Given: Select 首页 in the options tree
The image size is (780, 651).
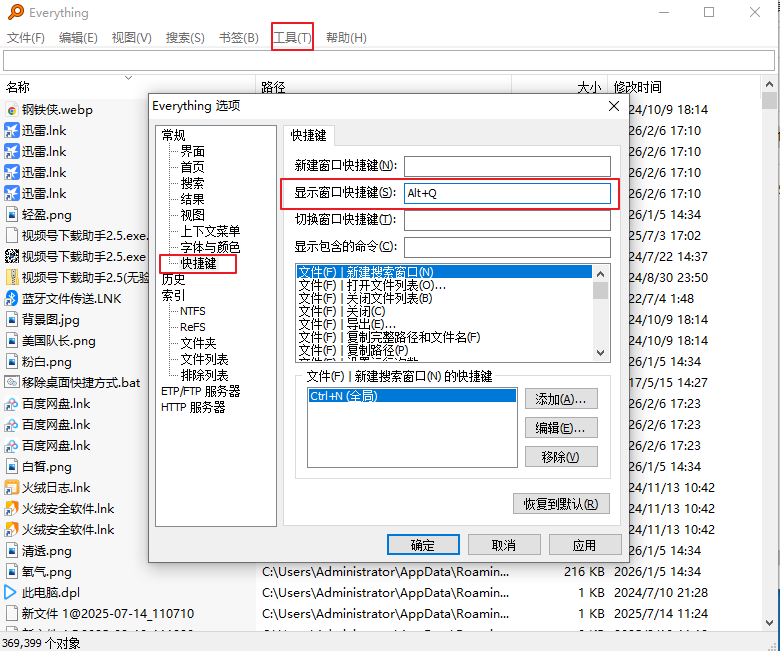Looking at the screenshot, I should click(x=193, y=167).
